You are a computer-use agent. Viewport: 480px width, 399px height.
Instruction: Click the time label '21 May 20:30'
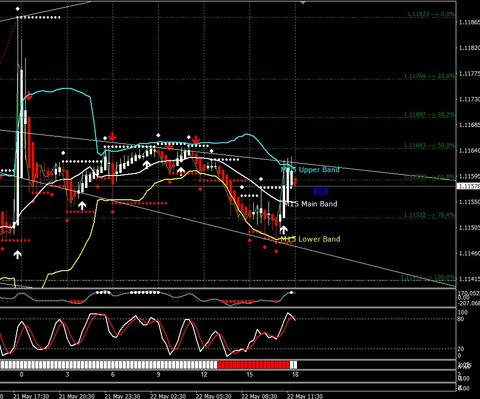coord(77,396)
